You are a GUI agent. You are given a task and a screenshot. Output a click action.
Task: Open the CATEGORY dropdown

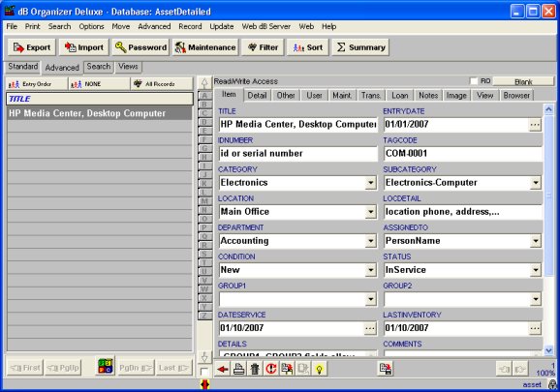click(371, 183)
